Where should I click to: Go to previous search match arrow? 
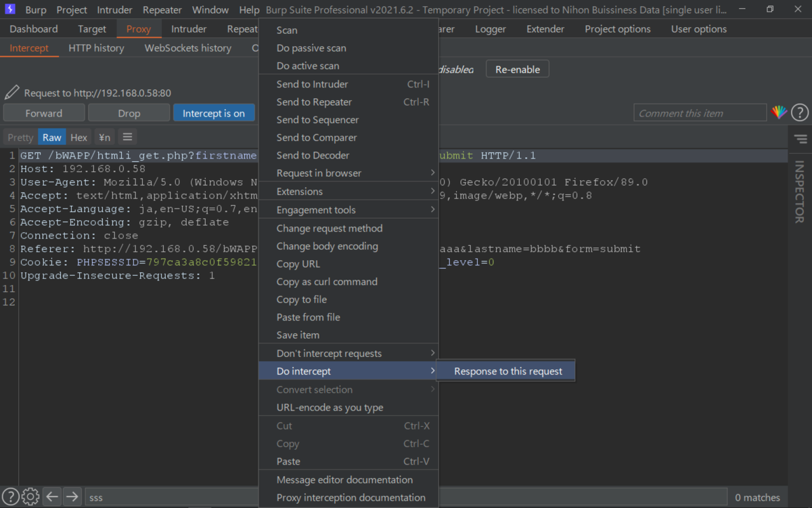(x=53, y=497)
